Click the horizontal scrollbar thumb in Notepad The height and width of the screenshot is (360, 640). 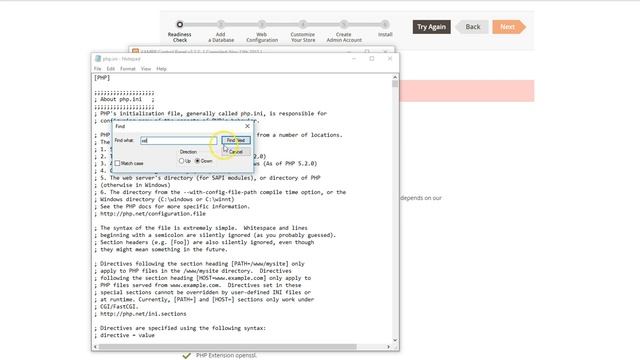227,347
